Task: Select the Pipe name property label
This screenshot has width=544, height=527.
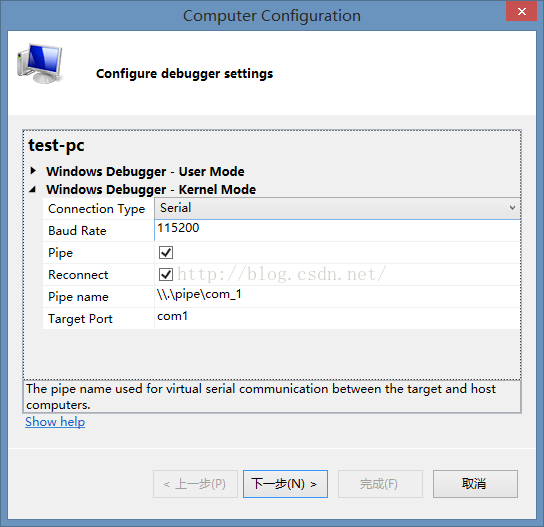Action: [78, 297]
